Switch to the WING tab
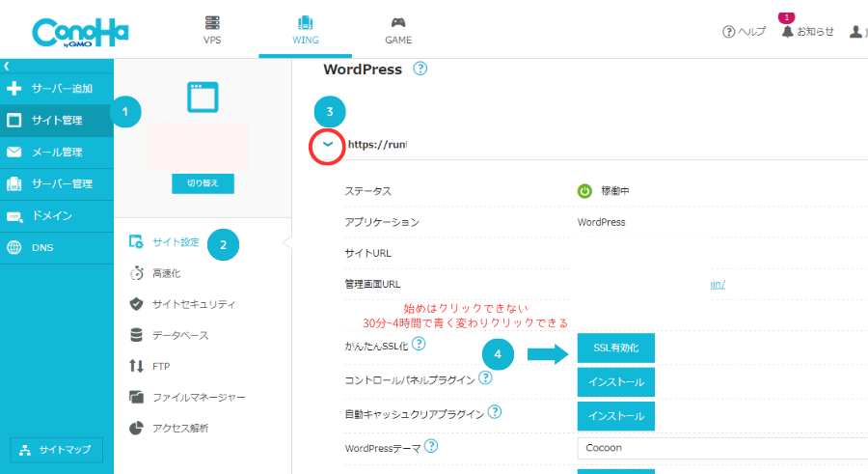 [306, 31]
